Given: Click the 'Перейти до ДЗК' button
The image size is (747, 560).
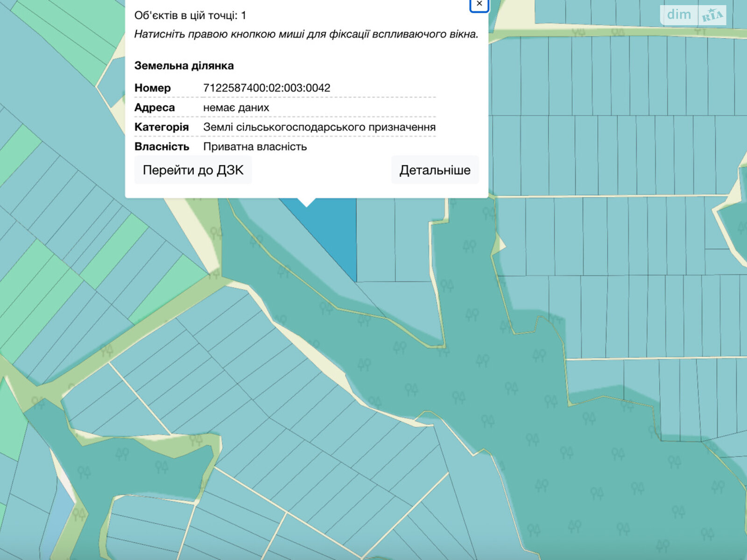Looking at the screenshot, I should (x=193, y=170).
